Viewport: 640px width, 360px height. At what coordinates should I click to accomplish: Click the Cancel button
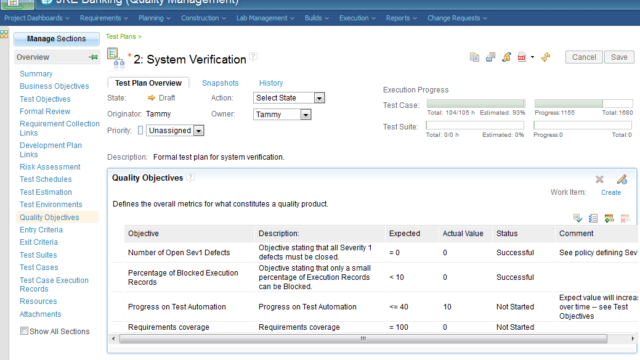(x=584, y=57)
